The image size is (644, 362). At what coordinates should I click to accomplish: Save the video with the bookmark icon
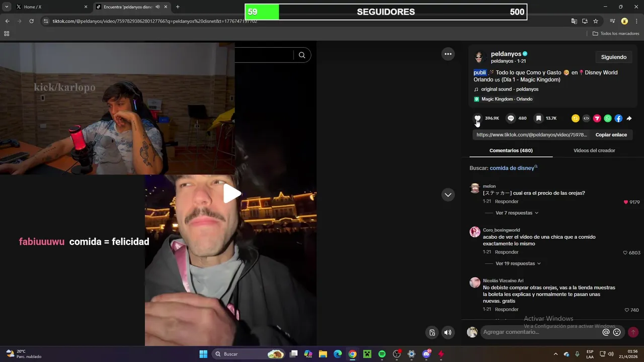pos(538,118)
